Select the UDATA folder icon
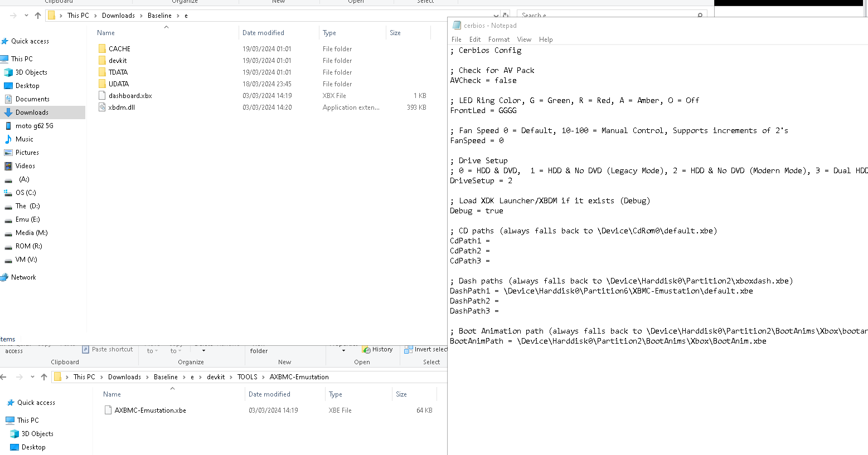Screen dimensions: 868x455 point(102,84)
